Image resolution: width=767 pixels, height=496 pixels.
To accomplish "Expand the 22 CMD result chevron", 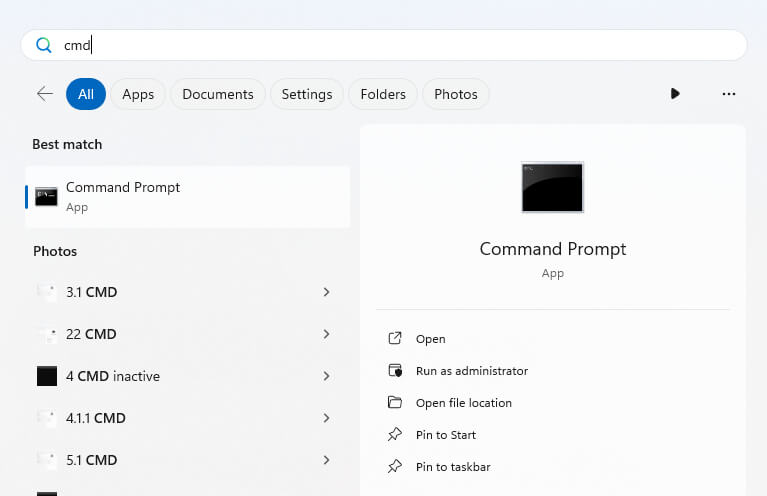I will point(327,334).
